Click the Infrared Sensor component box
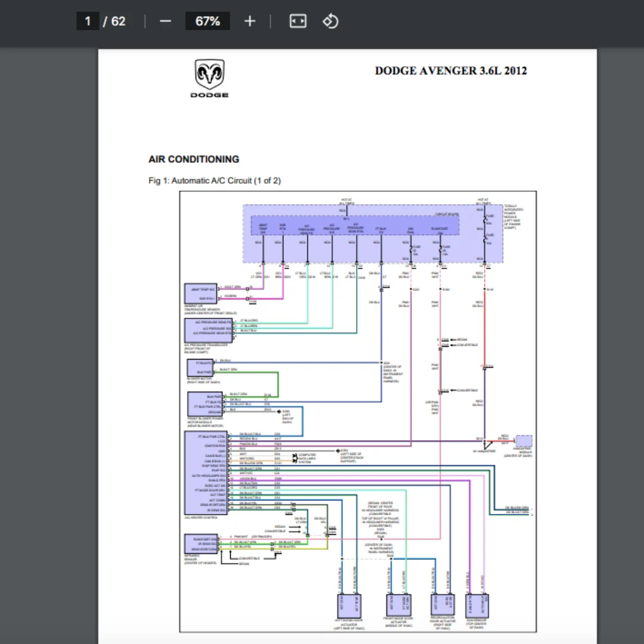 (201, 544)
